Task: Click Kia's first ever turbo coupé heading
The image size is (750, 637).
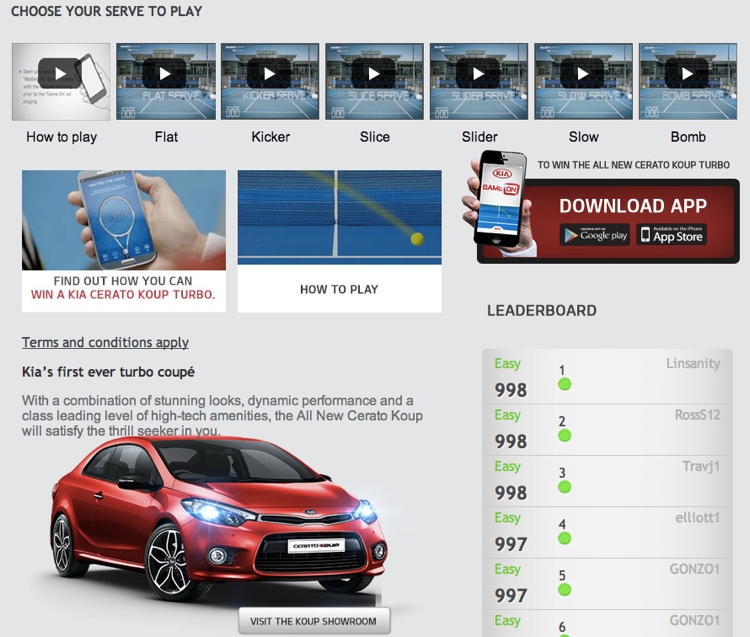Action: 108,372
